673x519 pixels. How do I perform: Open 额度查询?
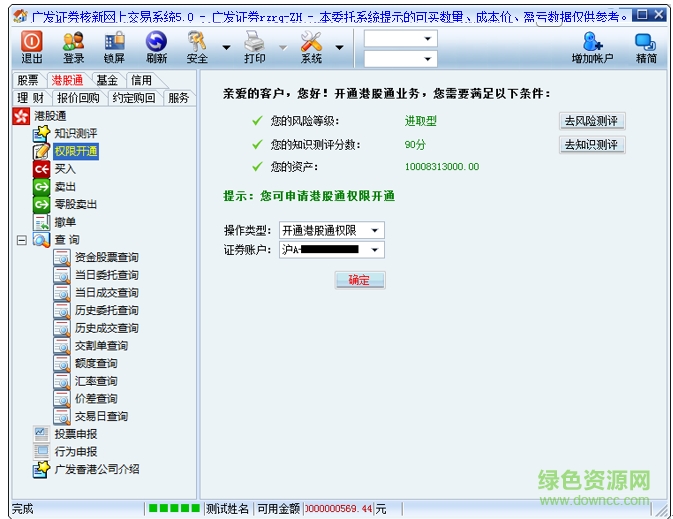tap(96, 363)
